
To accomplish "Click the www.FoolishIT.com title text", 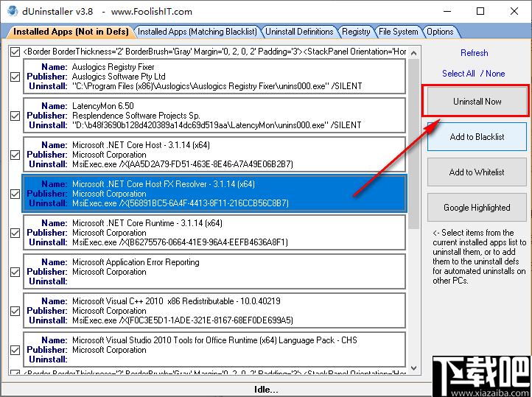I will 152,12.
